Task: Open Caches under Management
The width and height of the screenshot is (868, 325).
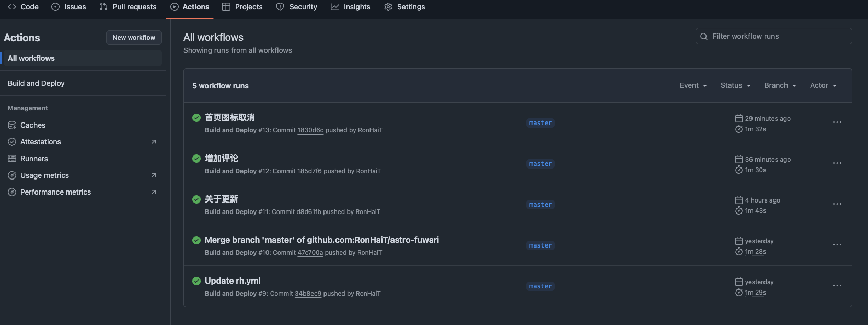Action: click(82, 125)
